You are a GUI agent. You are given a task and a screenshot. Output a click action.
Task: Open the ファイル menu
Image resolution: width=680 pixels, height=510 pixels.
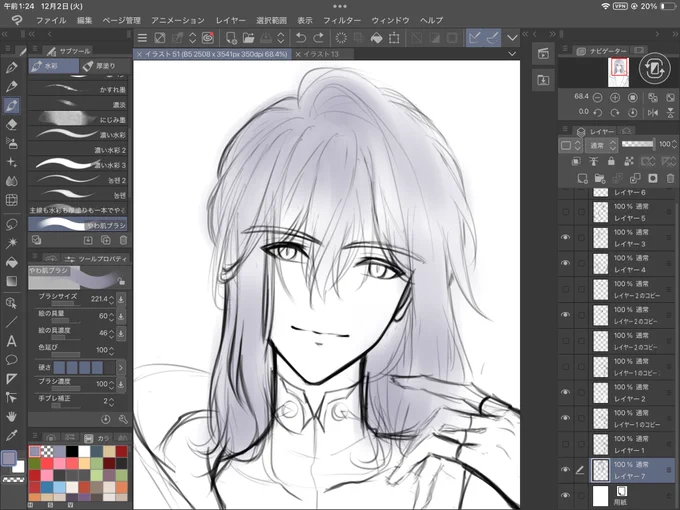[x=51, y=20]
